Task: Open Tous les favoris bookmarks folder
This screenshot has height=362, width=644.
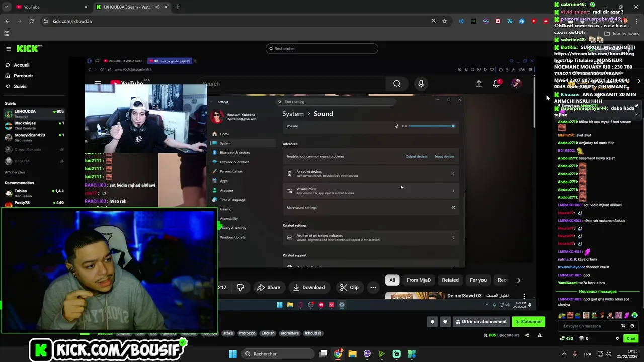Action: [x=622, y=34]
